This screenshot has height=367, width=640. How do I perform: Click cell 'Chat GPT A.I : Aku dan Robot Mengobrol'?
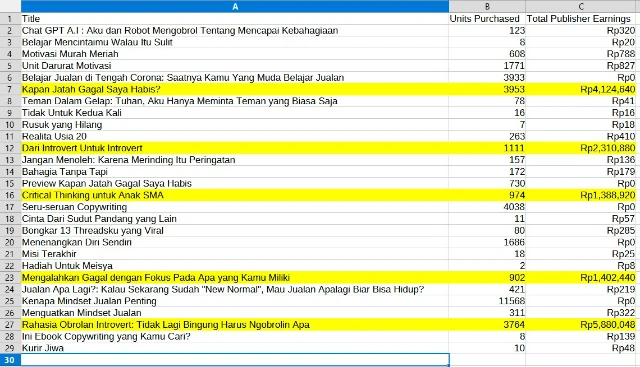235,31
